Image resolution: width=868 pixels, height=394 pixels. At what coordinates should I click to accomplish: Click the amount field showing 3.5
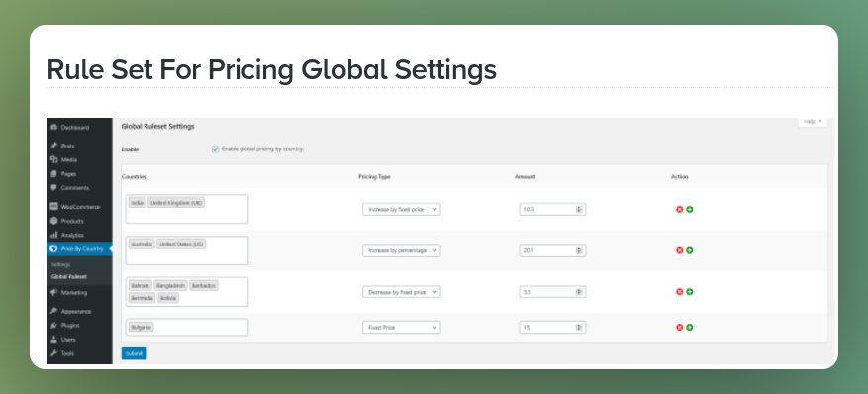(x=552, y=292)
